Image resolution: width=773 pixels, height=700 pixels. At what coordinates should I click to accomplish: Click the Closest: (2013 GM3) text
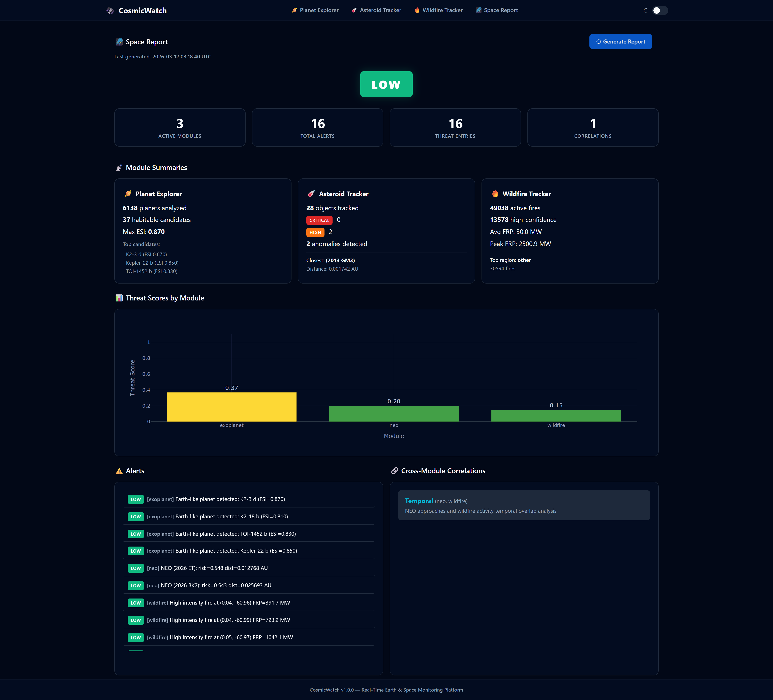(331, 260)
